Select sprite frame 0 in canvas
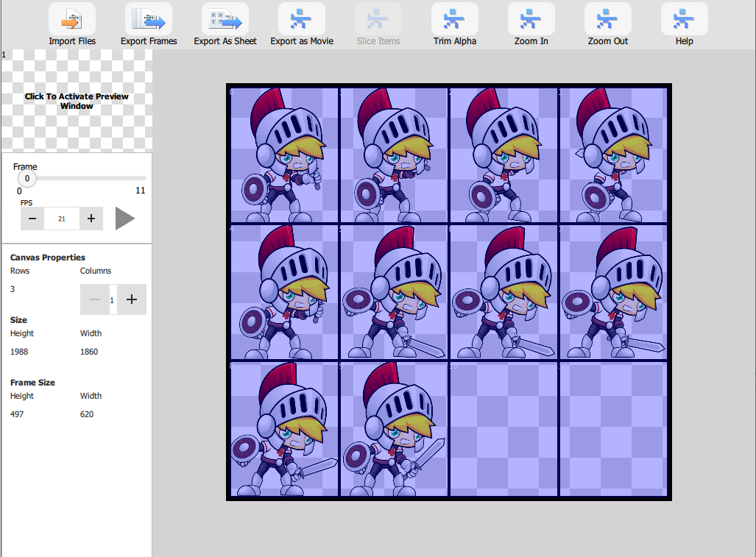 [x=284, y=155]
